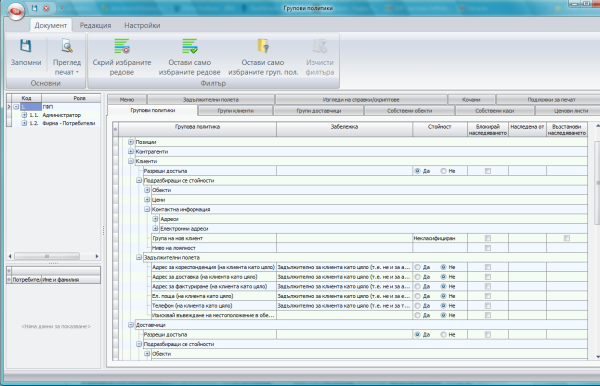
Task: Open the Кочани tab
Action: (x=471, y=99)
